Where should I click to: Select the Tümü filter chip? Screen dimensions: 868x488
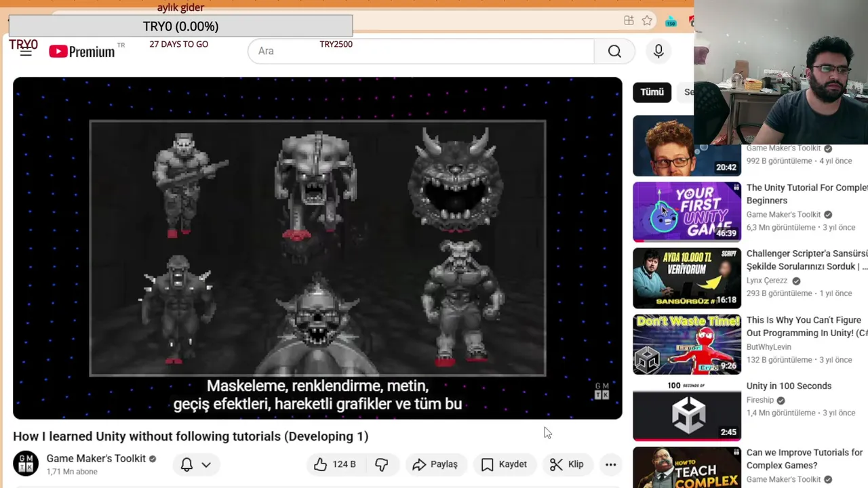point(652,92)
